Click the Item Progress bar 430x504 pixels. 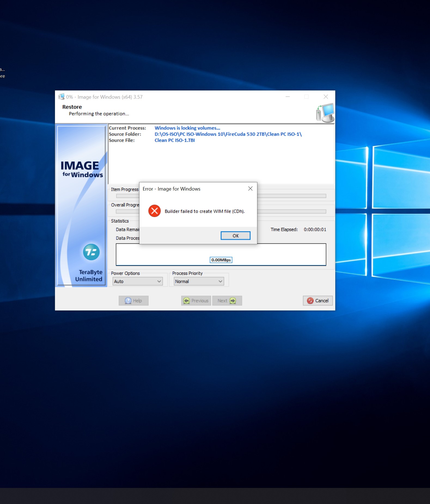(x=221, y=196)
